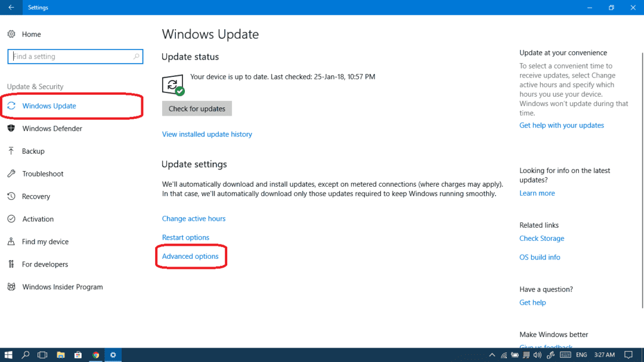Open Restart options

(x=185, y=237)
